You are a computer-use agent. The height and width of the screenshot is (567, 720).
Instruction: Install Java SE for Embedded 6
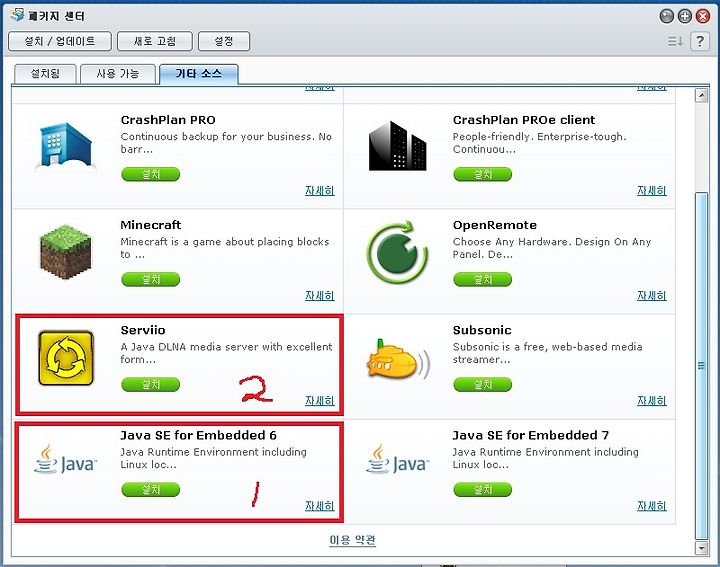tap(151, 490)
